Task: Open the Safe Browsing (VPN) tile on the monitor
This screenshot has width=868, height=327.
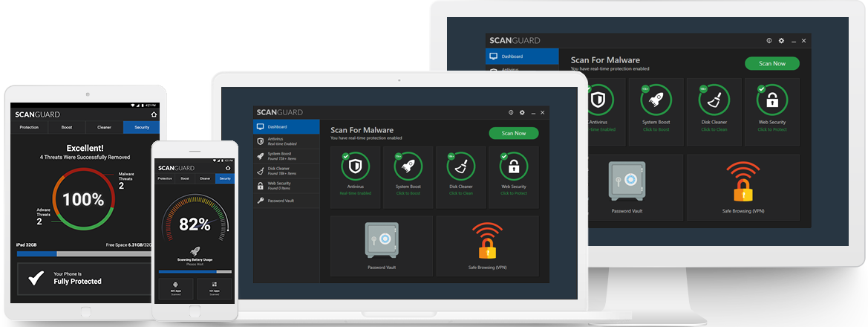Action: coord(743,187)
